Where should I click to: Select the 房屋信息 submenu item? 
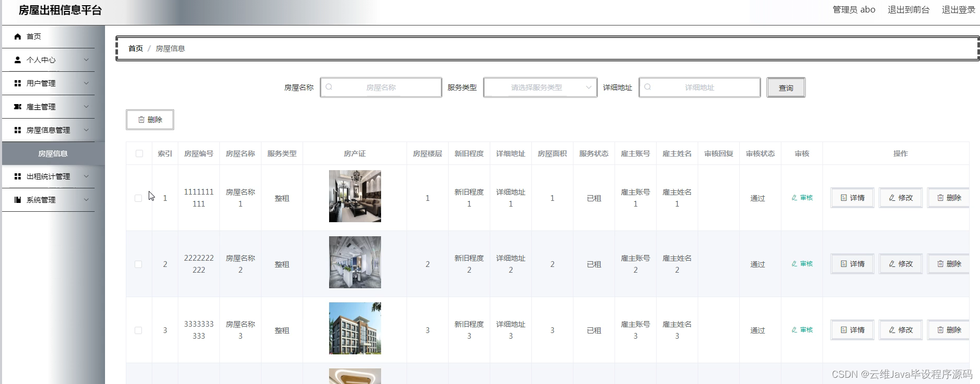pyautogui.click(x=53, y=153)
